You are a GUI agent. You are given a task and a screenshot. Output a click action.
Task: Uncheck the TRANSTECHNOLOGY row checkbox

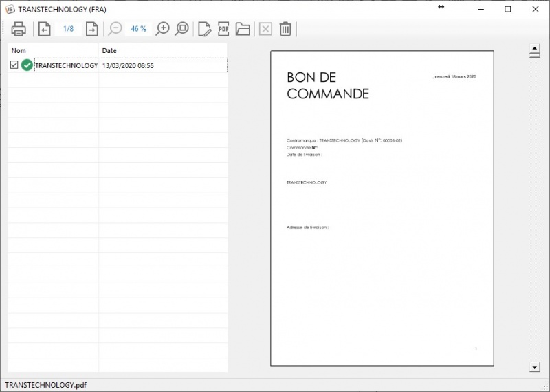coord(14,65)
